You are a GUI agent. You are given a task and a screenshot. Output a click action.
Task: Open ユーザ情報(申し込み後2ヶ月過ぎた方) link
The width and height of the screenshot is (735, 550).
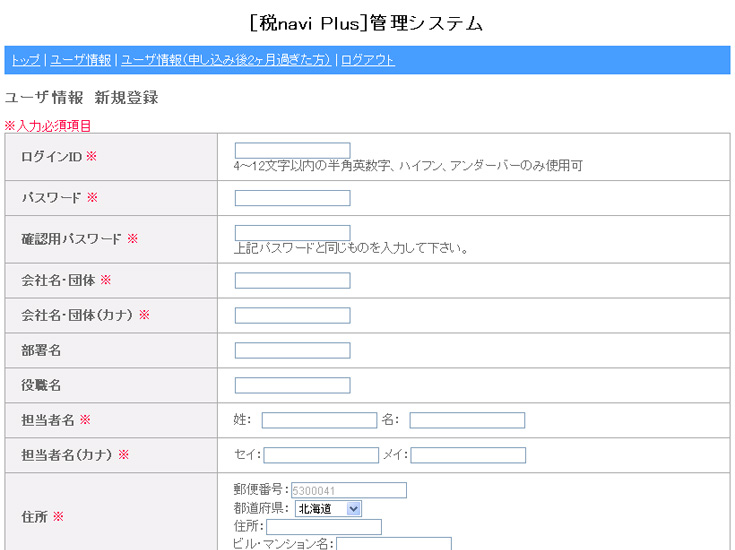(226, 60)
